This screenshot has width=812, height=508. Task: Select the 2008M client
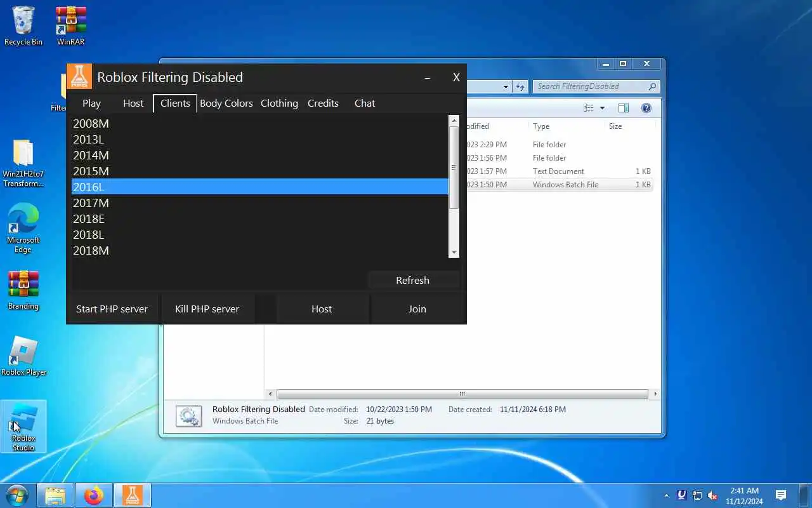pyautogui.click(x=260, y=123)
